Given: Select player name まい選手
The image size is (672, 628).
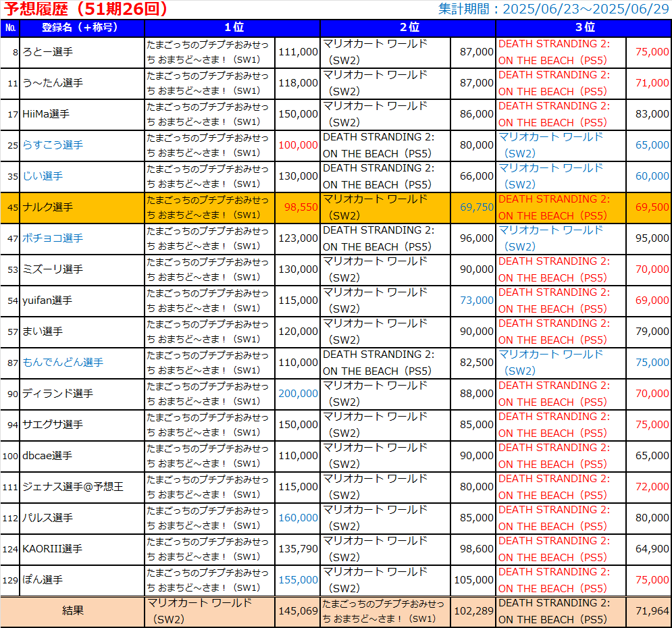Looking at the screenshot, I should pos(43,332).
